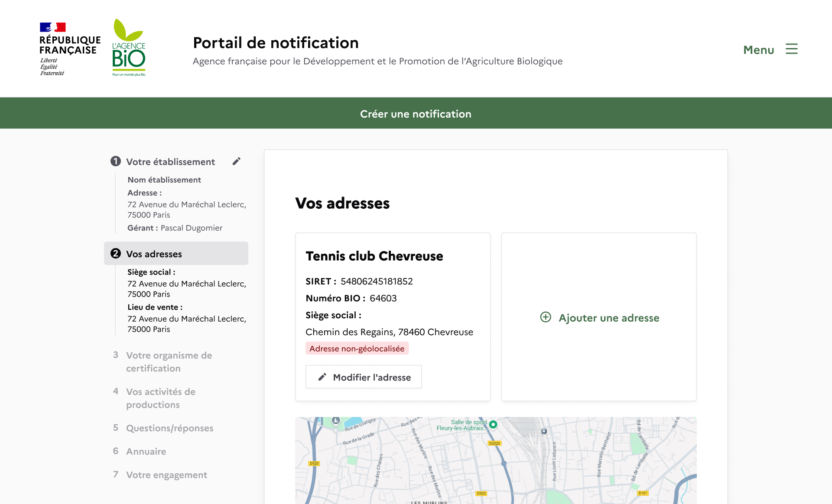
Task: Open the Menu text label
Action: pyautogui.click(x=758, y=50)
